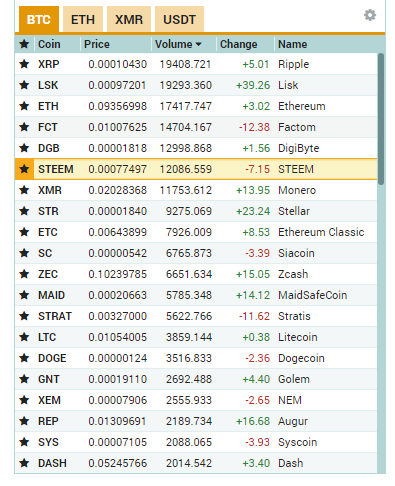Image resolution: width=395 pixels, height=486 pixels.
Task: Switch to the BTC market tab
Action: click(39, 19)
